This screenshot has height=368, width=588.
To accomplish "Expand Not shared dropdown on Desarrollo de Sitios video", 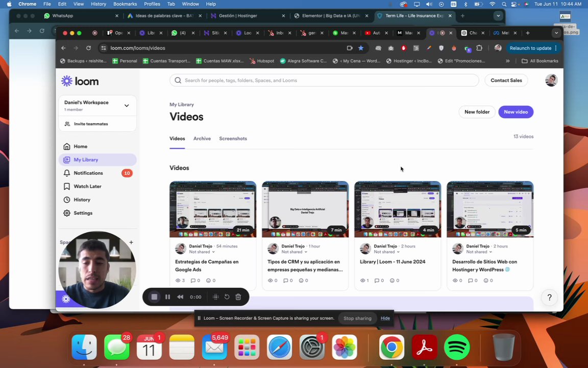I will 479,252.
